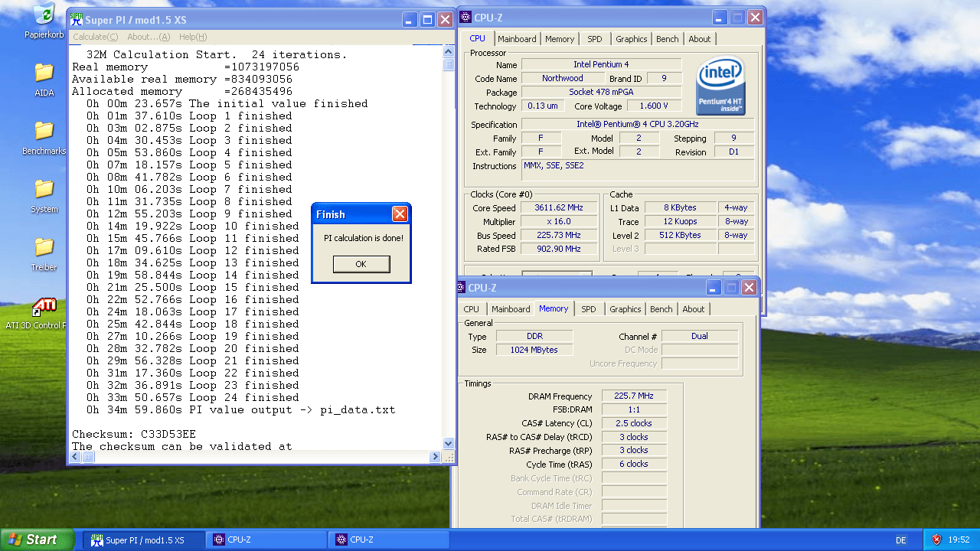
Task: Switch to Graphics tab in top CPU-Z
Action: click(632, 39)
